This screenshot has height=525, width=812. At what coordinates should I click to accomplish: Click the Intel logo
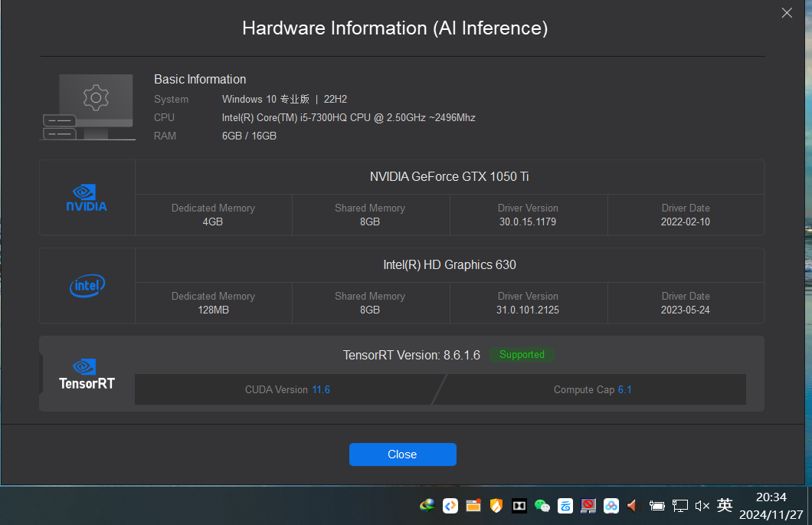87,286
